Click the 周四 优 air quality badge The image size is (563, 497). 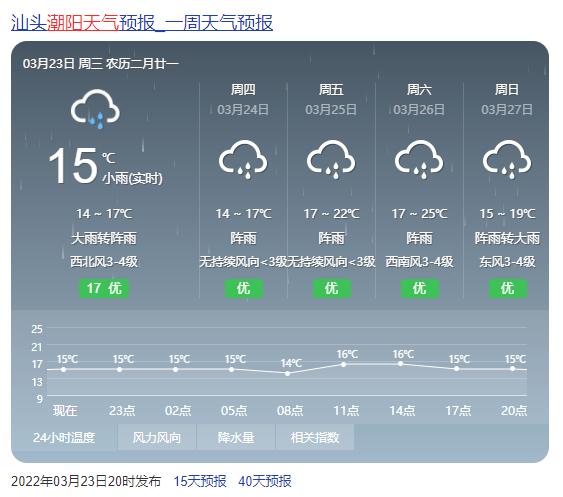pyautogui.click(x=243, y=288)
